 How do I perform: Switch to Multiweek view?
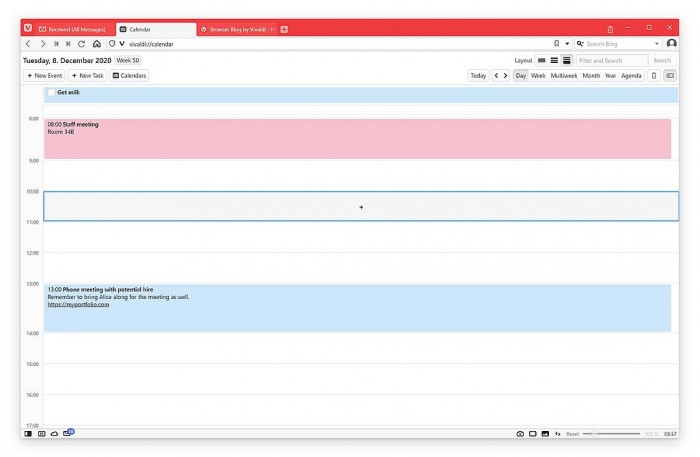564,75
